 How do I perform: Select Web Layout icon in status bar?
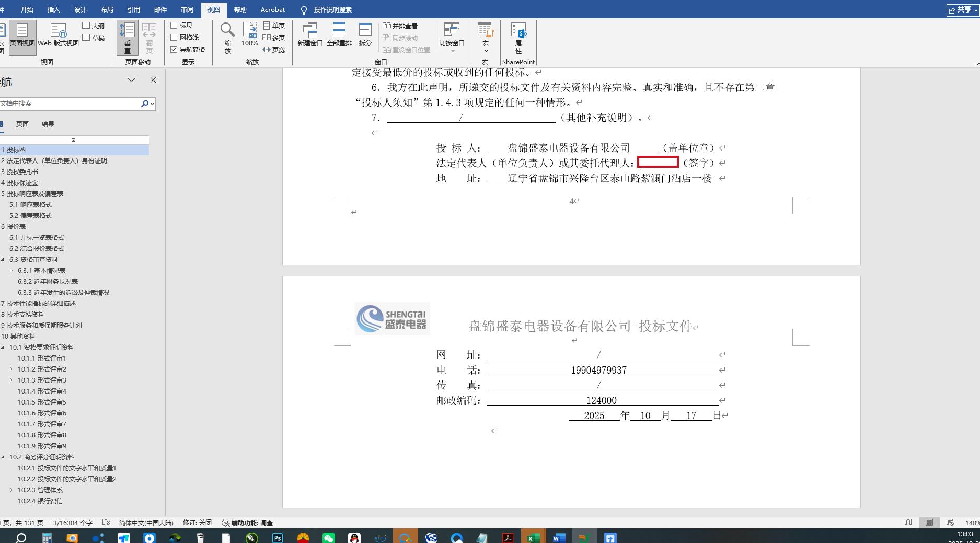point(950,523)
